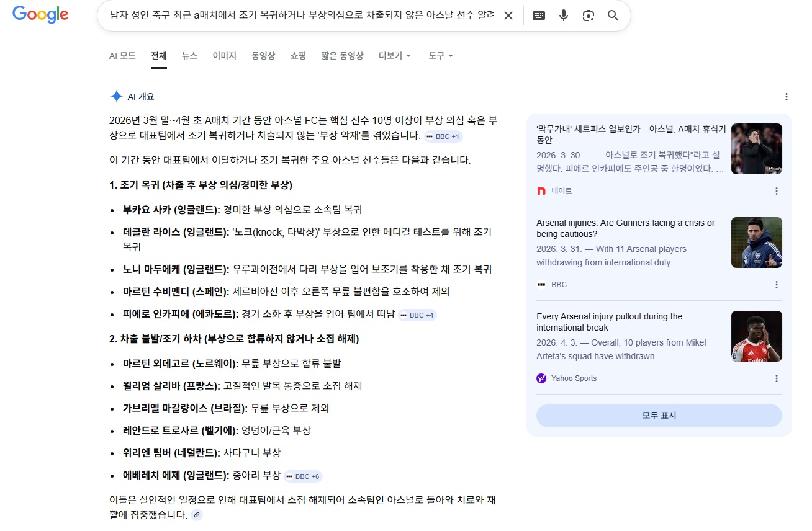Click the 가브리엘 마갈량이스 (브라질) list entry
Image resolution: width=812 pixels, height=531 pixels.
(226, 408)
